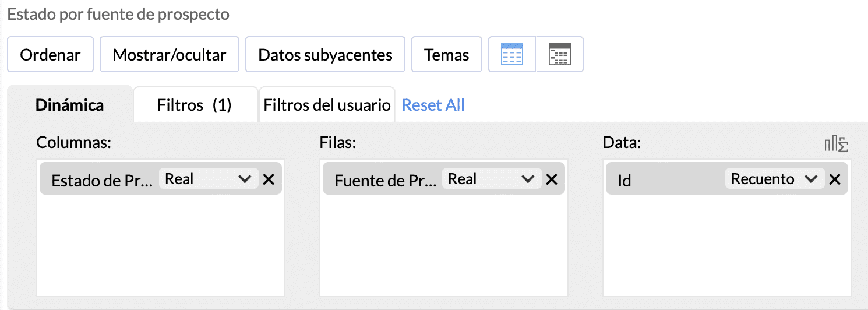Open the chart summation icon beside Data
The height and width of the screenshot is (310, 868).
click(836, 143)
